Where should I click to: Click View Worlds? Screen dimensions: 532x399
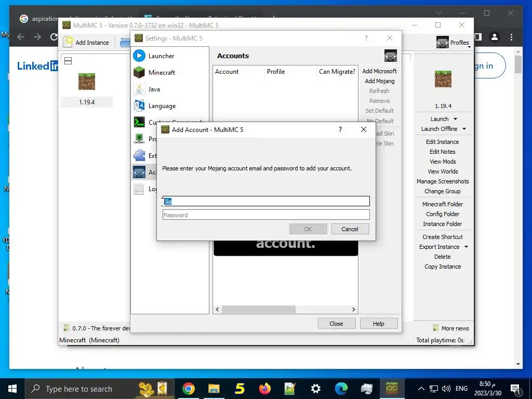pos(442,171)
